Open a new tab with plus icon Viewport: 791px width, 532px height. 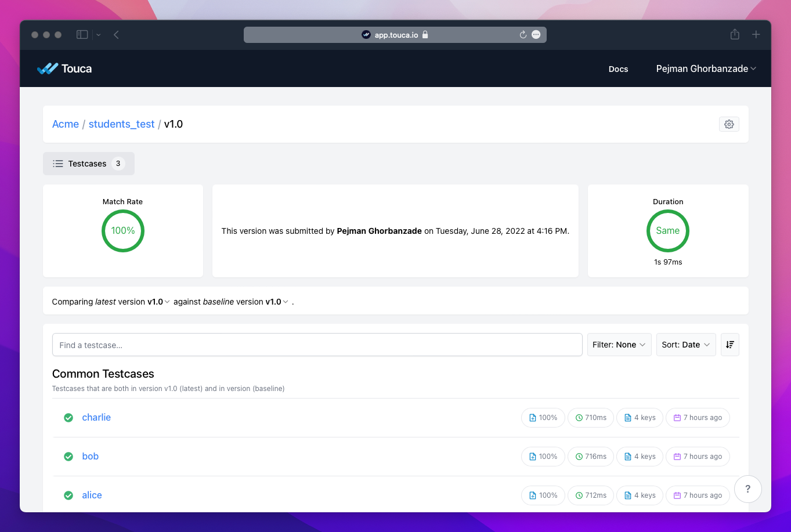click(756, 35)
